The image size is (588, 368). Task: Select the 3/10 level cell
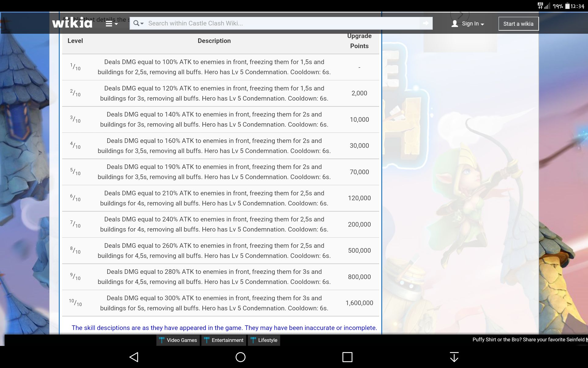click(75, 119)
